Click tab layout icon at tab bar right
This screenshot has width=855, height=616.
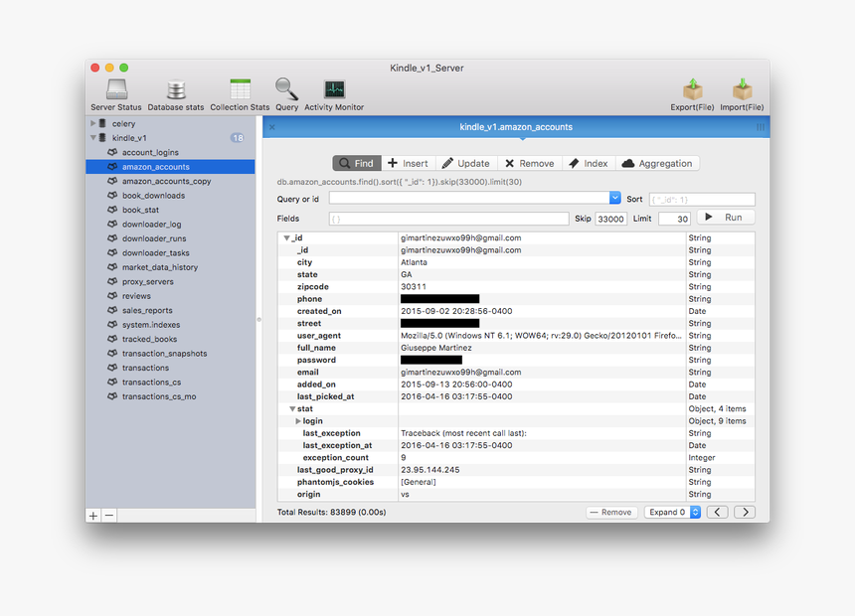[761, 127]
